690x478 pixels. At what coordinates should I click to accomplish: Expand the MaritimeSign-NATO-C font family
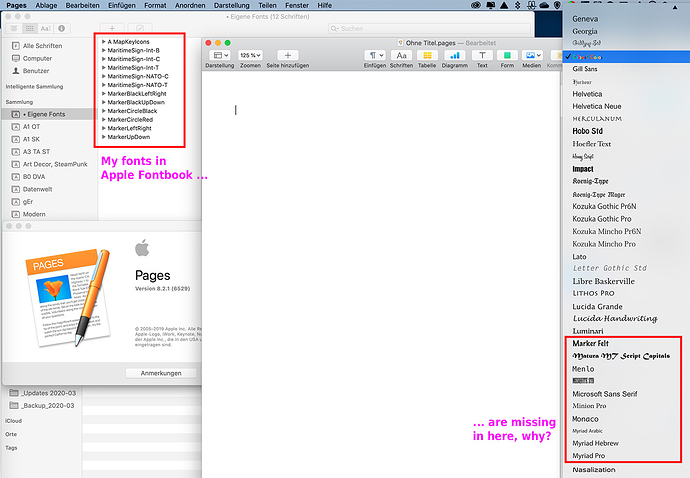(103, 76)
